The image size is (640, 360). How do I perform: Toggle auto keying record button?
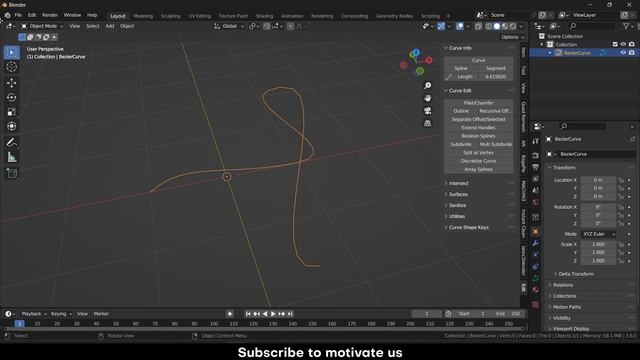(x=230, y=314)
